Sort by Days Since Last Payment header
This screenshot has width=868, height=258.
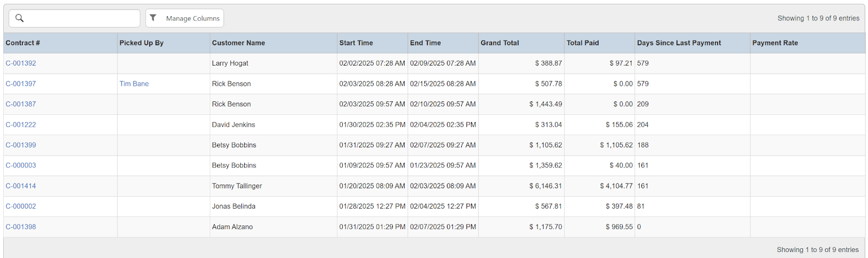(679, 43)
